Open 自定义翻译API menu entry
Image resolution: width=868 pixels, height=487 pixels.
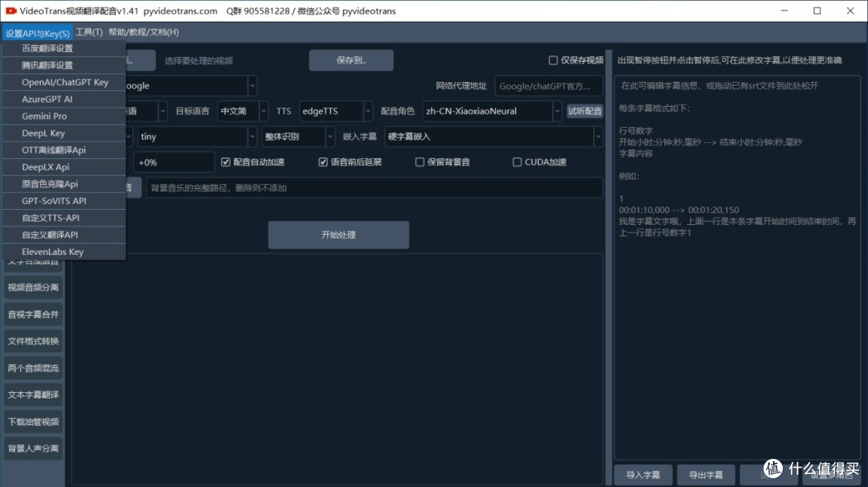63,235
